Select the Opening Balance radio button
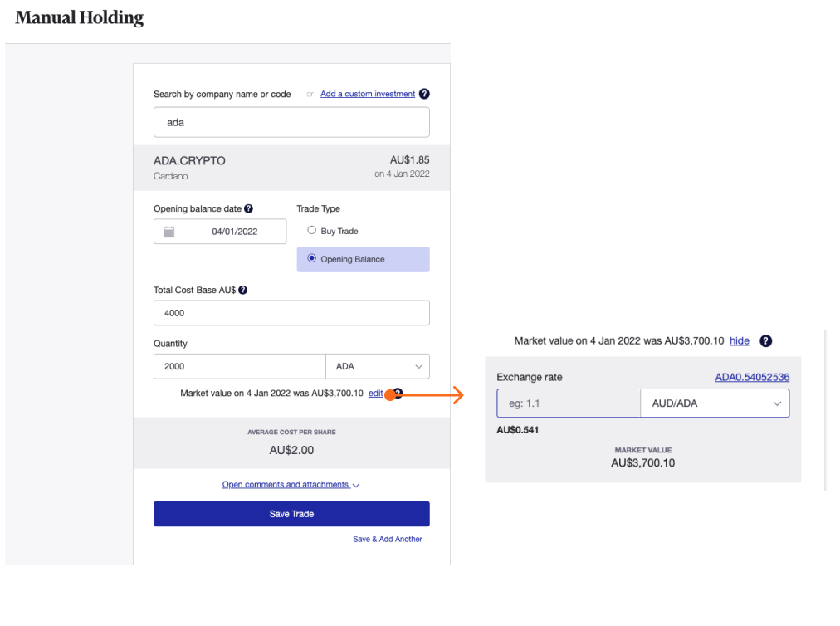The height and width of the screenshot is (626, 840). tap(312, 259)
